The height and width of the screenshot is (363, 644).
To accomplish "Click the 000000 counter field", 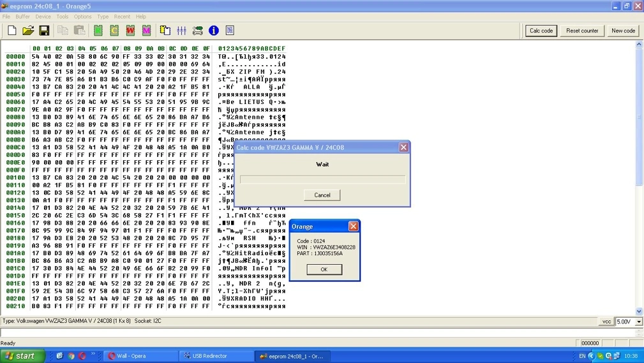I will [x=590, y=343].
